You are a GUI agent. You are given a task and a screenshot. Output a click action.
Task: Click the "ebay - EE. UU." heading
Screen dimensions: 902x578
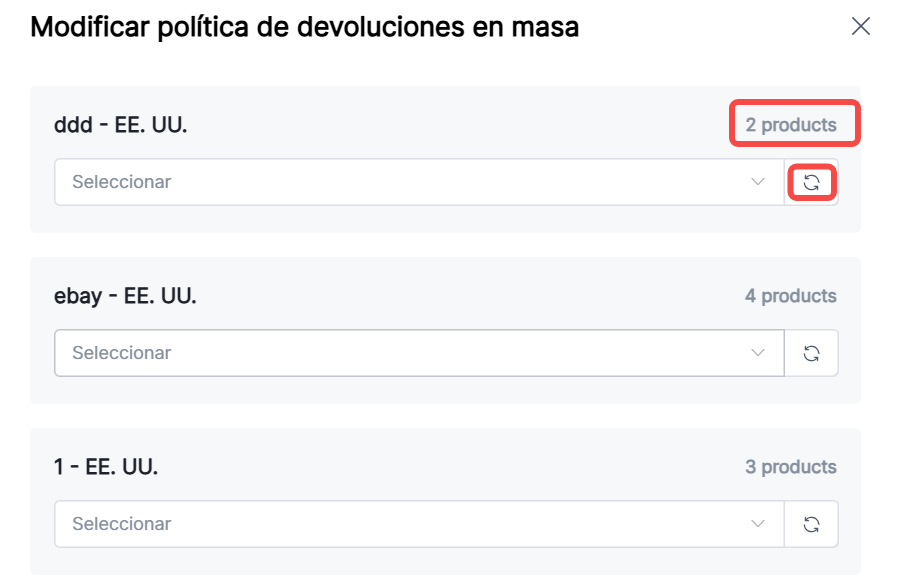click(x=125, y=296)
